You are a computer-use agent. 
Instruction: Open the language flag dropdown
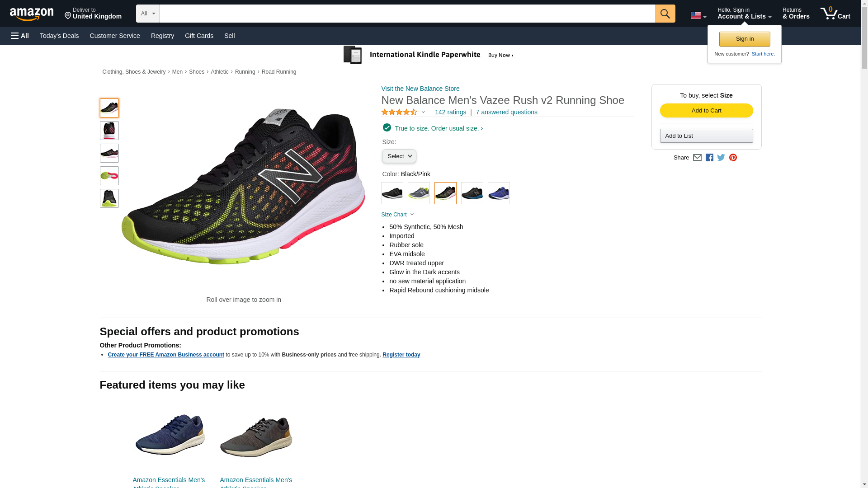point(698,15)
